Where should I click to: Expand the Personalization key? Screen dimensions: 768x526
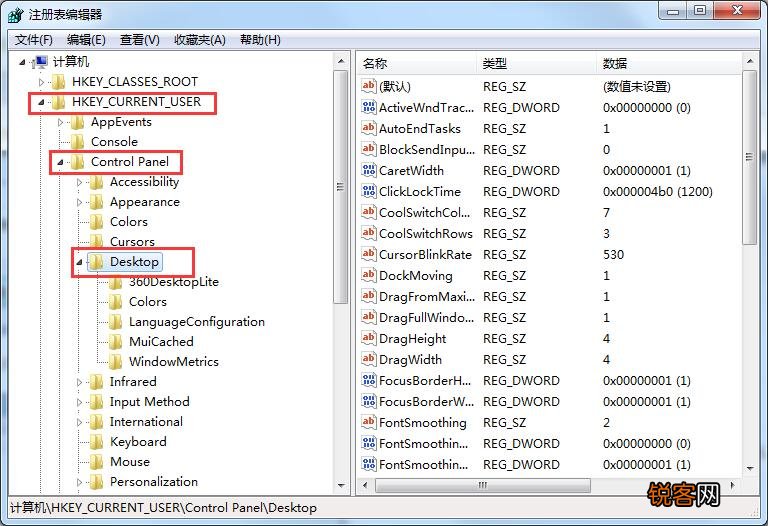coord(79,482)
